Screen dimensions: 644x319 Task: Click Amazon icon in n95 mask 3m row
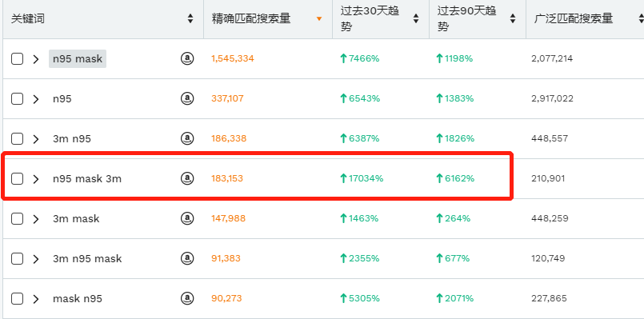click(x=187, y=178)
